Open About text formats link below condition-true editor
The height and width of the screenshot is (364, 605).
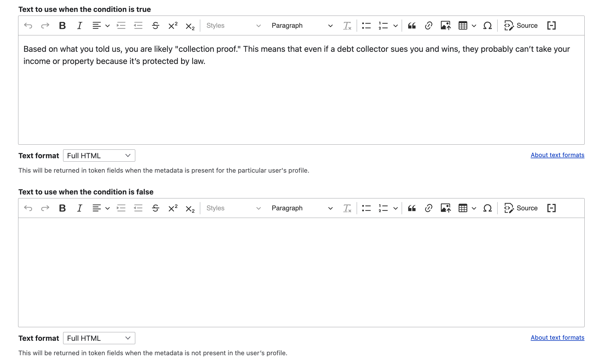coord(557,155)
